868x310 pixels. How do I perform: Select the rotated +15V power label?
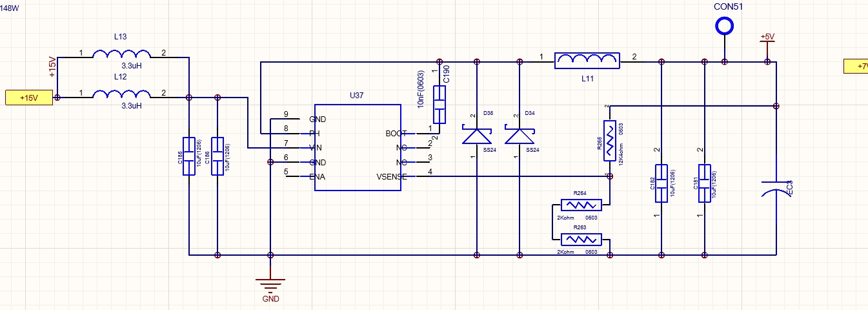coord(52,67)
